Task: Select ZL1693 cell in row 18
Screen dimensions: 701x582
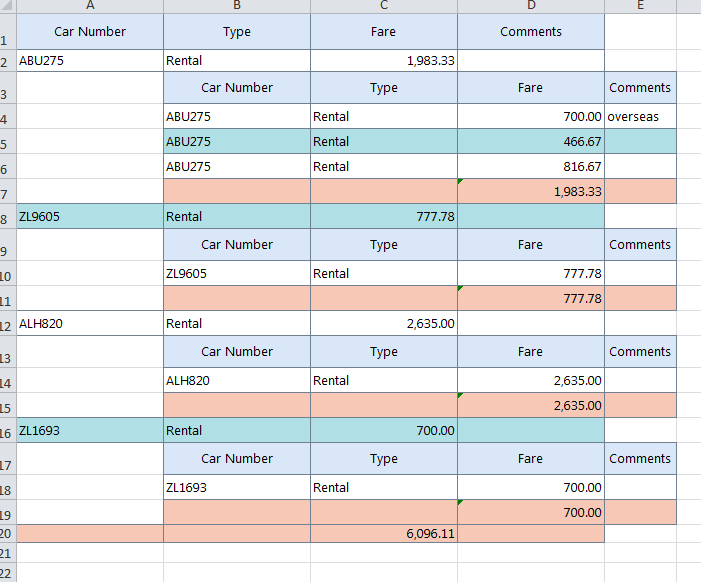Action: point(237,488)
